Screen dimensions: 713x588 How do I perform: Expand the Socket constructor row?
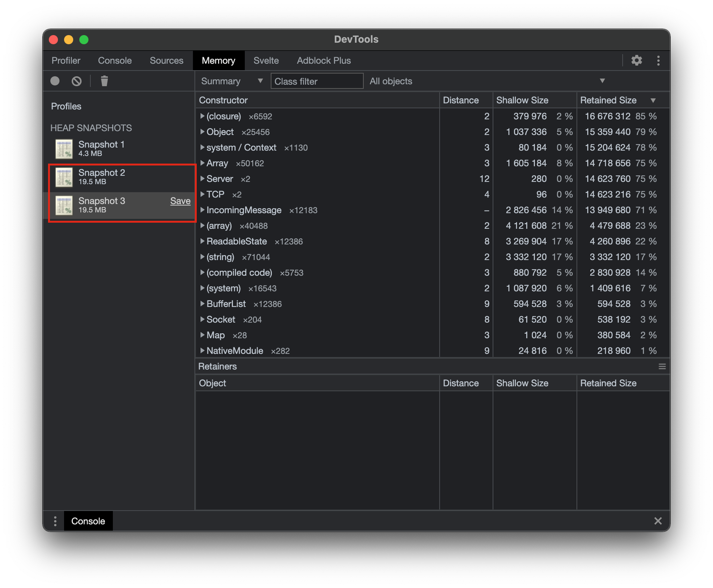click(x=202, y=319)
